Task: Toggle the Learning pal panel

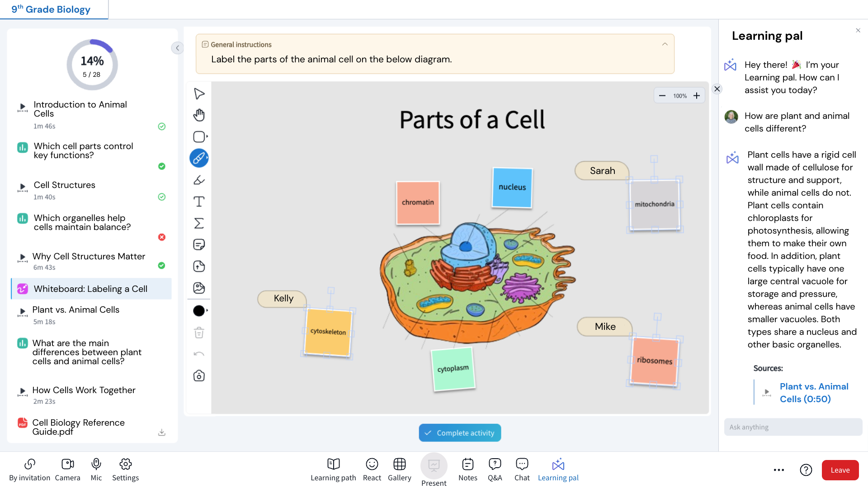Action: click(x=558, y=469)
